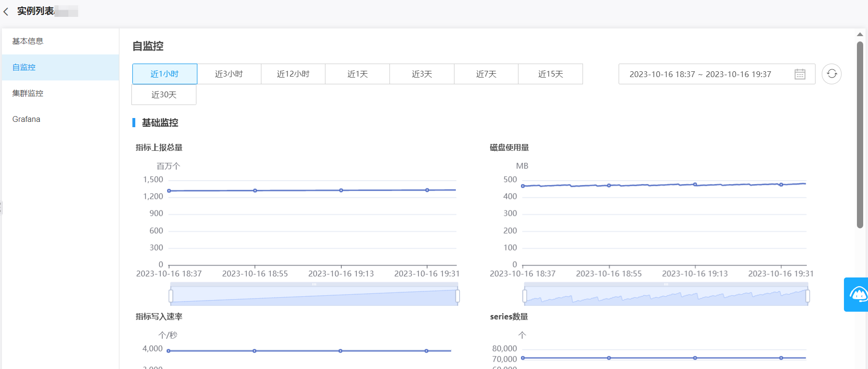Open the 集群监控 sidebar tab
This screenshot has height=369, width=868.
coord(28,93)
